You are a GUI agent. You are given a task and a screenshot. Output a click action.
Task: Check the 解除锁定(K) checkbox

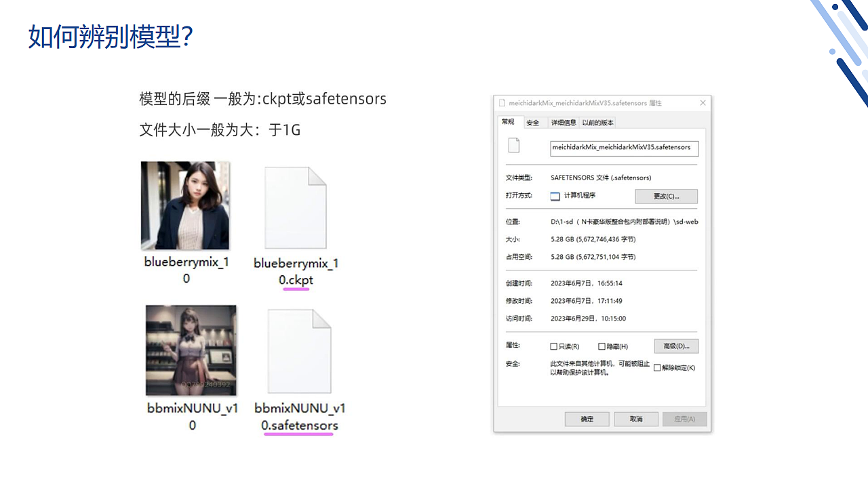coord(657,367)
